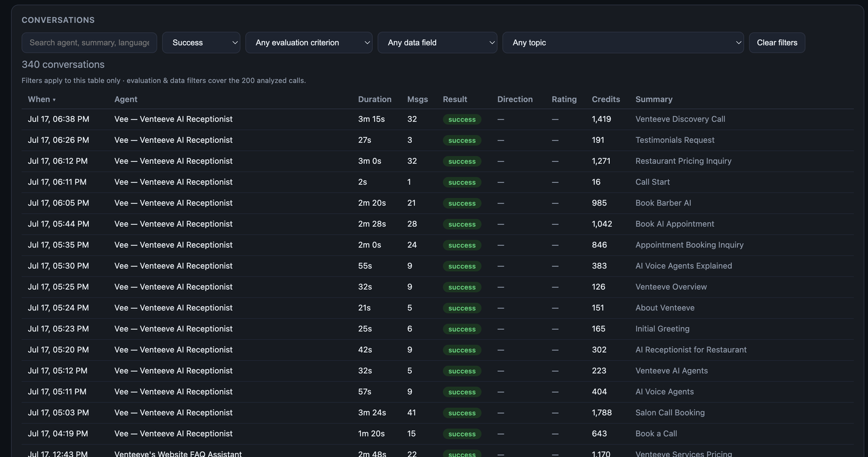Click the Rating column header
The image size is (868, 457).
(x=564, y=99)
